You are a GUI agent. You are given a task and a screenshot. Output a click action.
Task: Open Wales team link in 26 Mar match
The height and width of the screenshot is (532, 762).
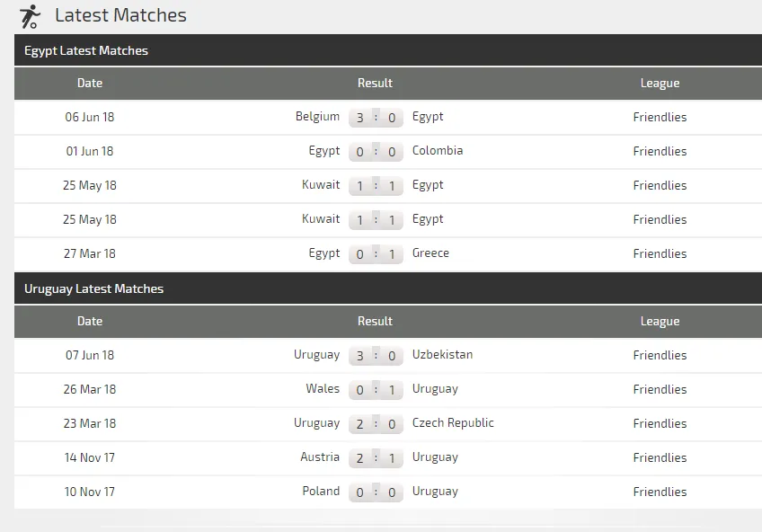(x=323, y=388)
